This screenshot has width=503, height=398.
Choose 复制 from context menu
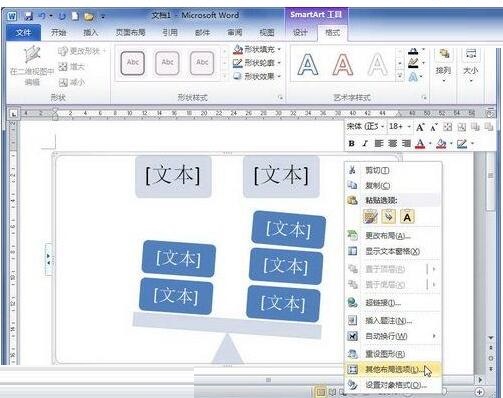[x=393, y=185]
